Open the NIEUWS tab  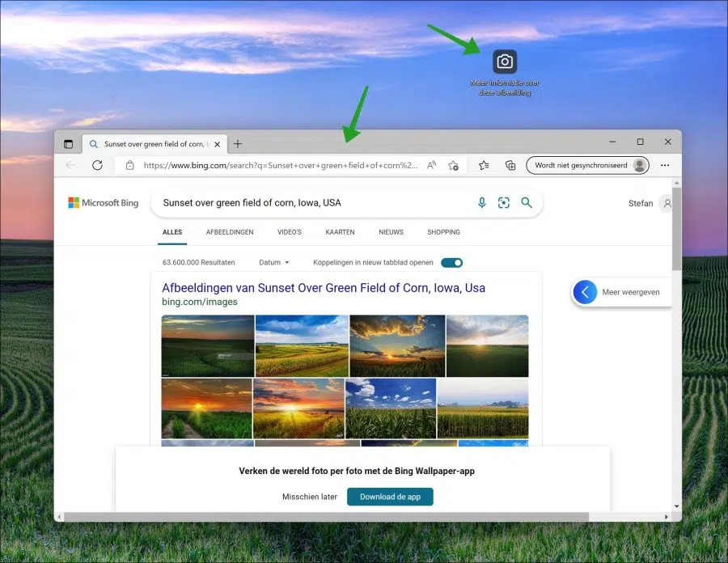point(391,232)
